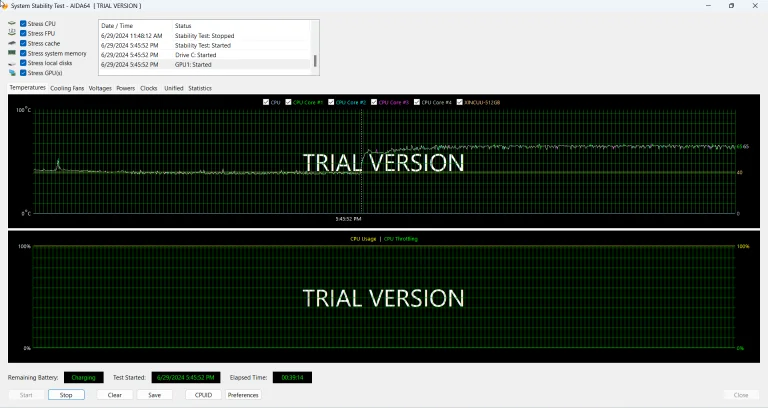Toggle CPU Core #2 graph checkbox
The height and width of the screenshot is (408, 768).
tap(331, 102)
